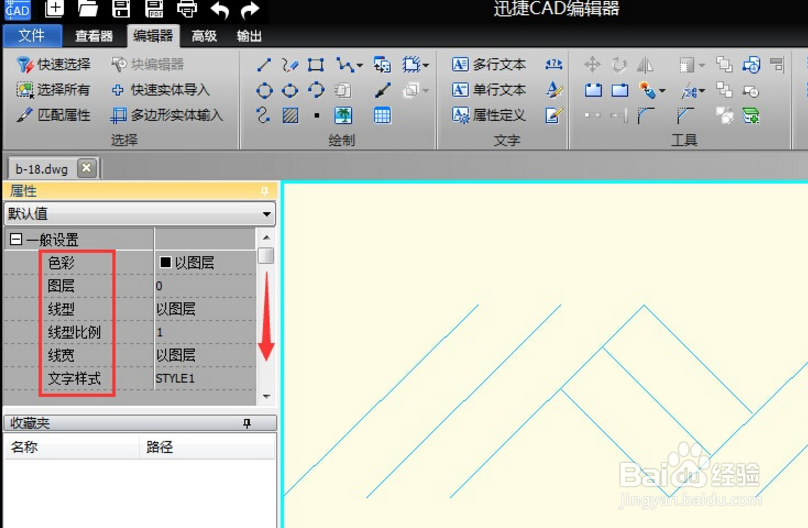Select the Line drawing tool

coord(264,65)
